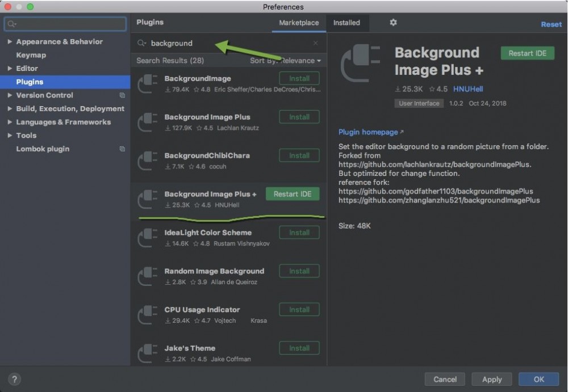The image size is (568, 392).
Task: Install CPU Usage Indicator plugin
Action: 299,310
